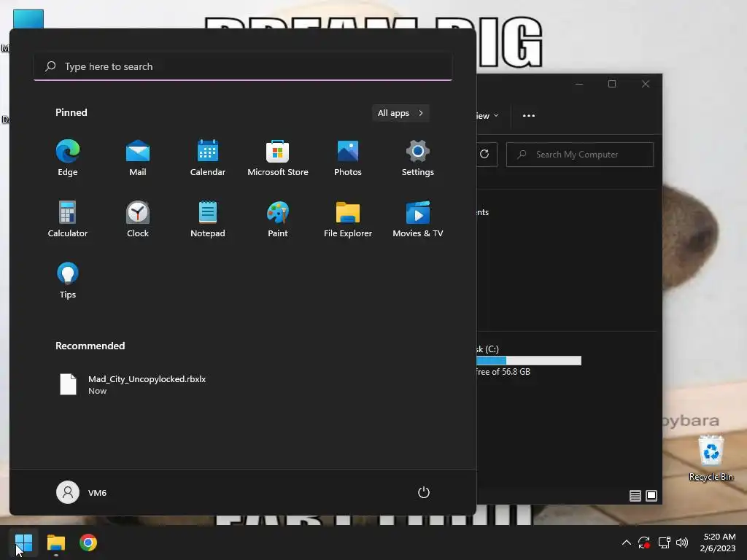
Task: Maximize the File Explorer window
Action: [x=612, y=84]
